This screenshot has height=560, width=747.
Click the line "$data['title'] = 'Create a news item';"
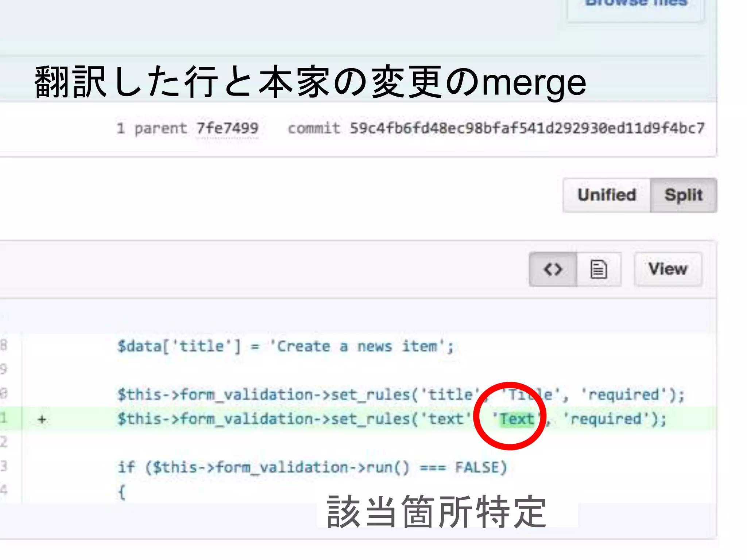coord(286,346)
